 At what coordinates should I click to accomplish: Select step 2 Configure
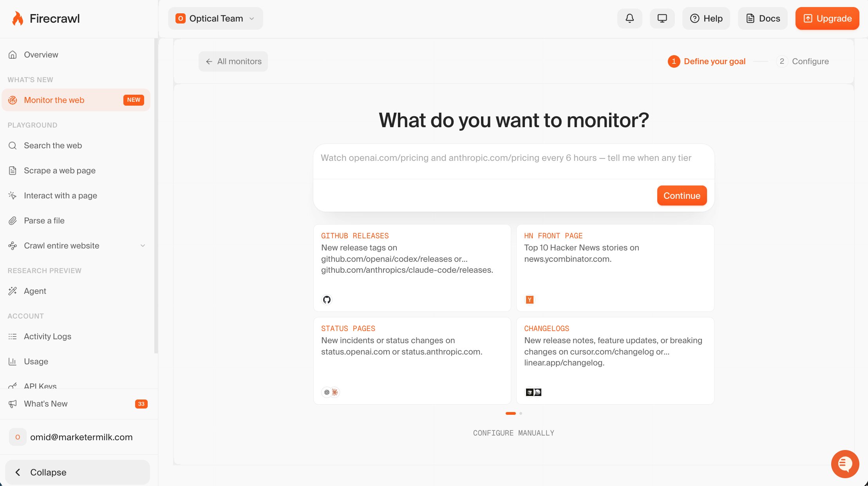click(803, 61)
